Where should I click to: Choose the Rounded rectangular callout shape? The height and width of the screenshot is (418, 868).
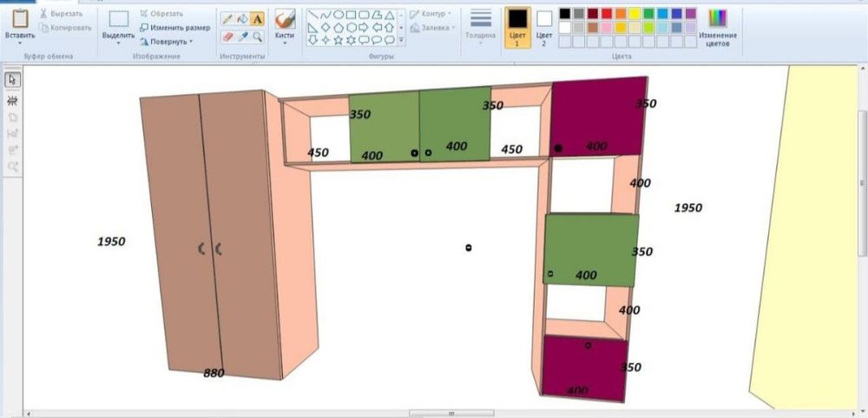click(x=364, y=40)
